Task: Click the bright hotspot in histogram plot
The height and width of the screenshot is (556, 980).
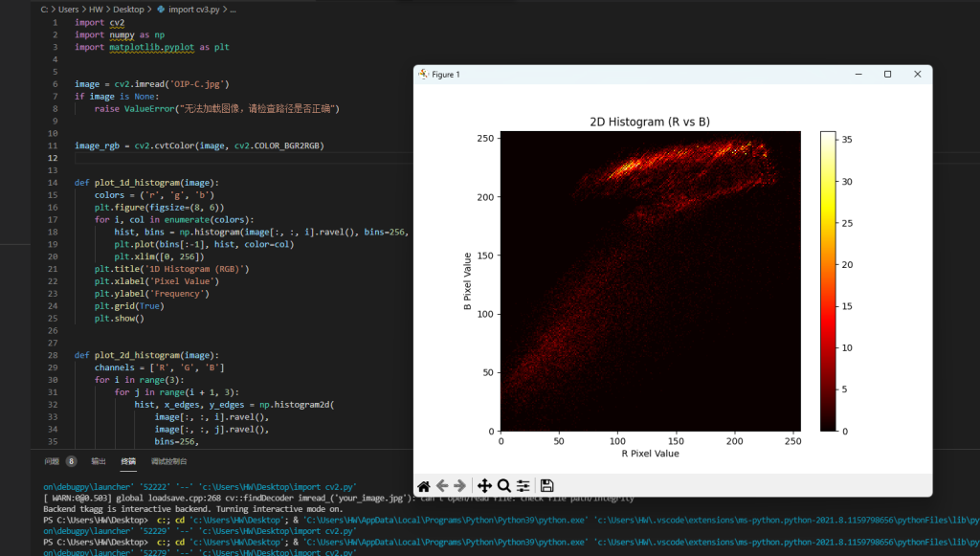Action: (x=625, y=167)
